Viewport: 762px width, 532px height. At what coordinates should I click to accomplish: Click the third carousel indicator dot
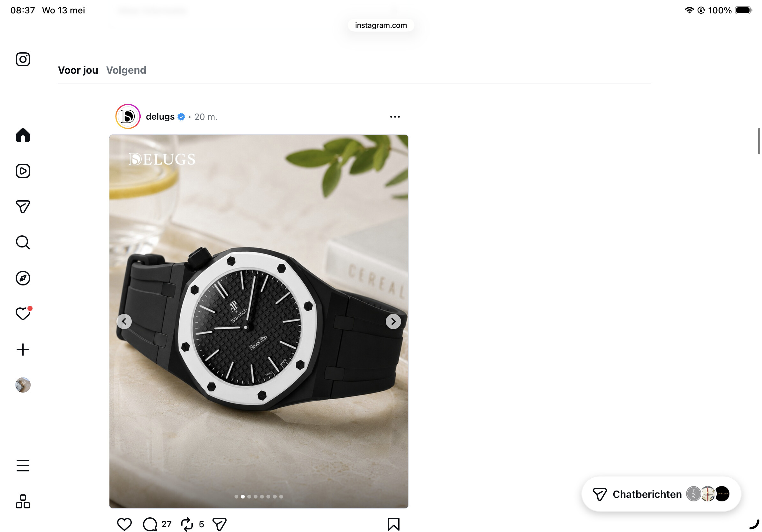click(249, 497)
